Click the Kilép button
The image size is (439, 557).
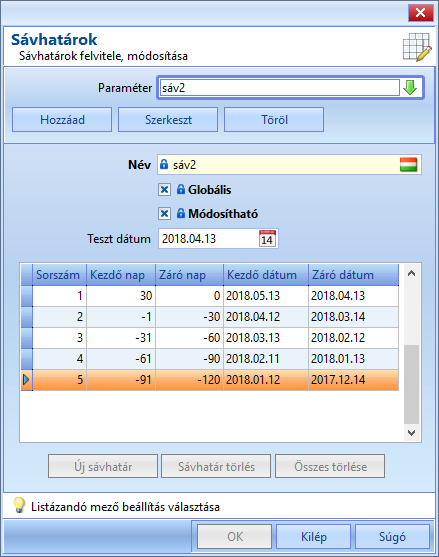click(314, 536)
